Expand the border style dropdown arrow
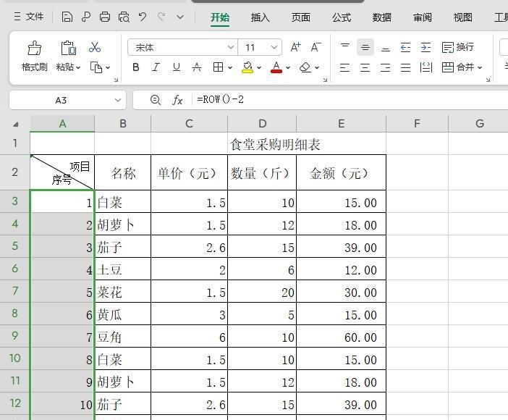Screen dimensions: 508x420 tap(230, 68)
